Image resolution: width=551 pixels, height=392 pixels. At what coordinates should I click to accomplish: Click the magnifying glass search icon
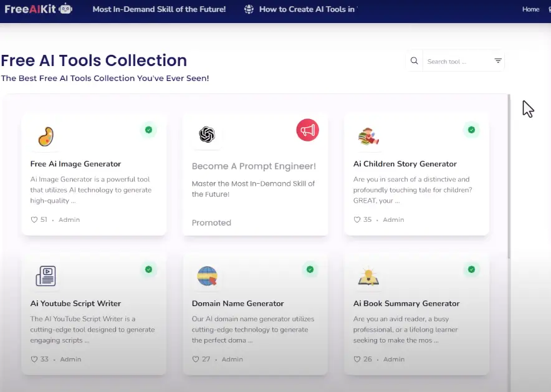[x=414, y=61]
